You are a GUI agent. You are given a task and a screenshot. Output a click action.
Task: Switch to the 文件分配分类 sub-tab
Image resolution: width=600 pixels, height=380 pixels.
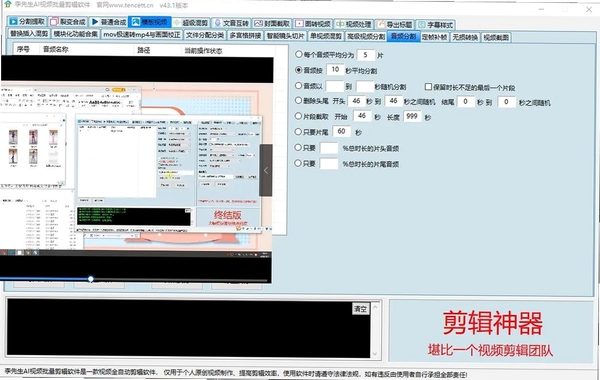click(205, 35)
